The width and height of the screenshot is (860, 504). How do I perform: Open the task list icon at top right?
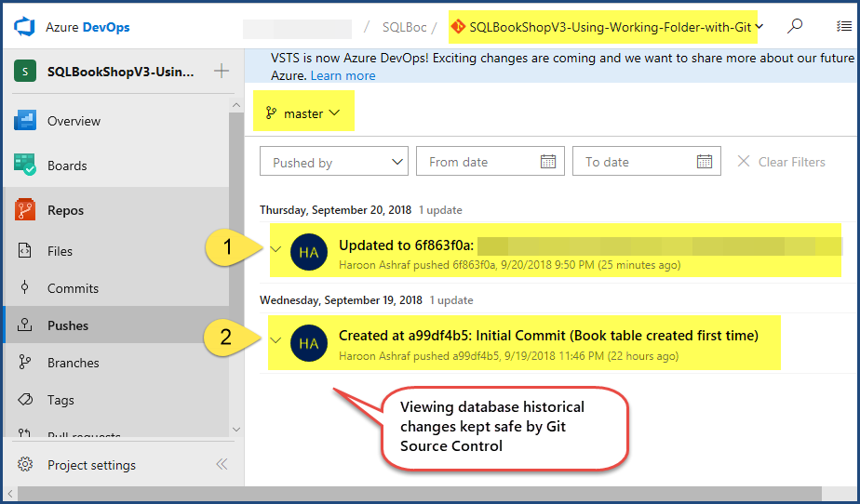(x=843, y=26)
